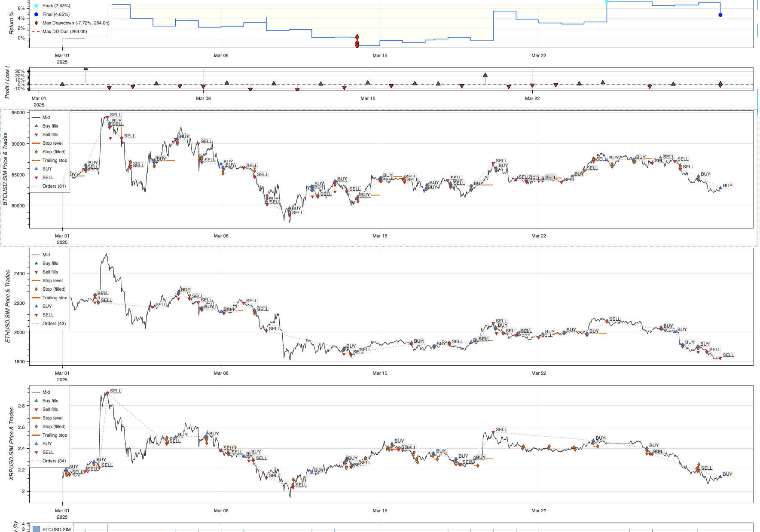Click BTCUSD.SIM entry in bottom chart legend

click(x=56, y=529)
